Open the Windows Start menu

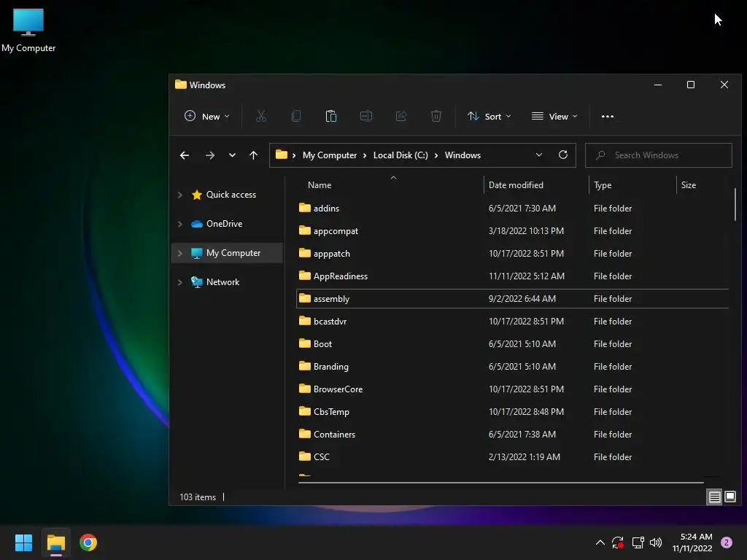point(23,542)
